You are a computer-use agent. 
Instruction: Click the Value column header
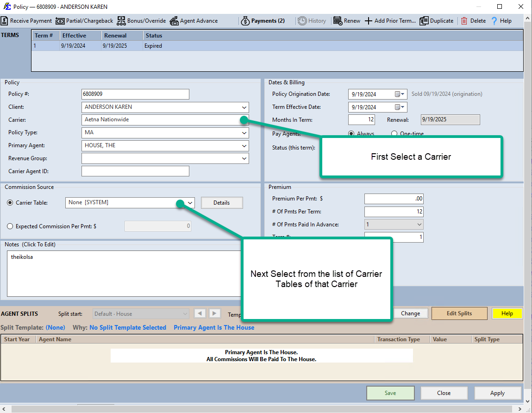click(451, 339)
